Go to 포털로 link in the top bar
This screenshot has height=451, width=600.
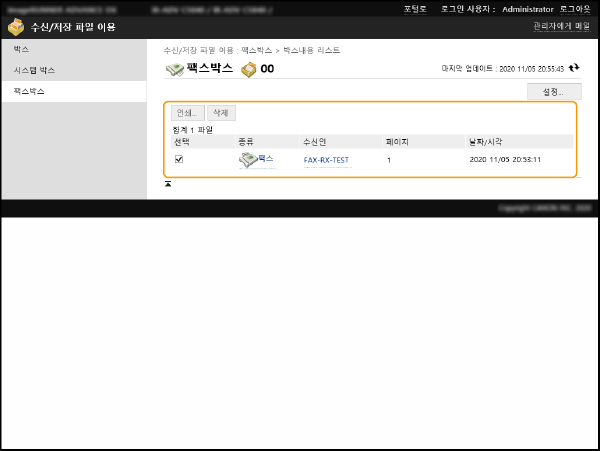click(x=414, y=8)
